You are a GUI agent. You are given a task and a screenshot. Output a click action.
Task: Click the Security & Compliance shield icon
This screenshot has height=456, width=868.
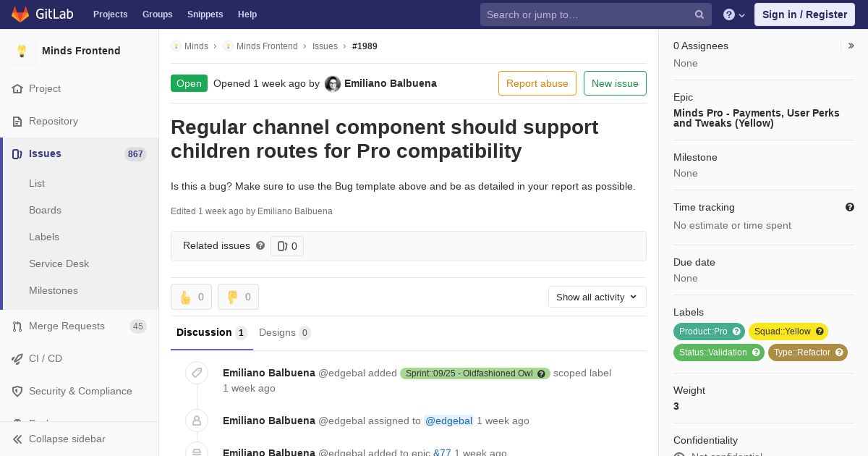(x=17, y=392)
